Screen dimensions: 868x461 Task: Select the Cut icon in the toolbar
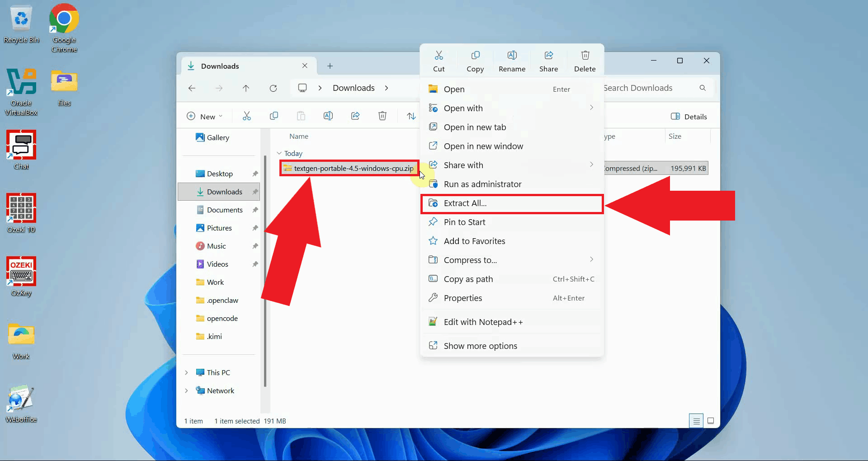tap(439, 61)
